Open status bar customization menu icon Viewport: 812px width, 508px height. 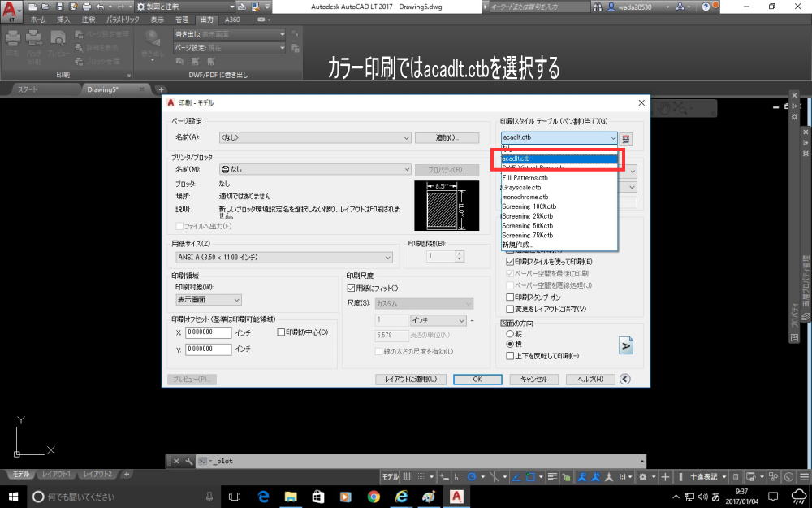coord(804,477)
